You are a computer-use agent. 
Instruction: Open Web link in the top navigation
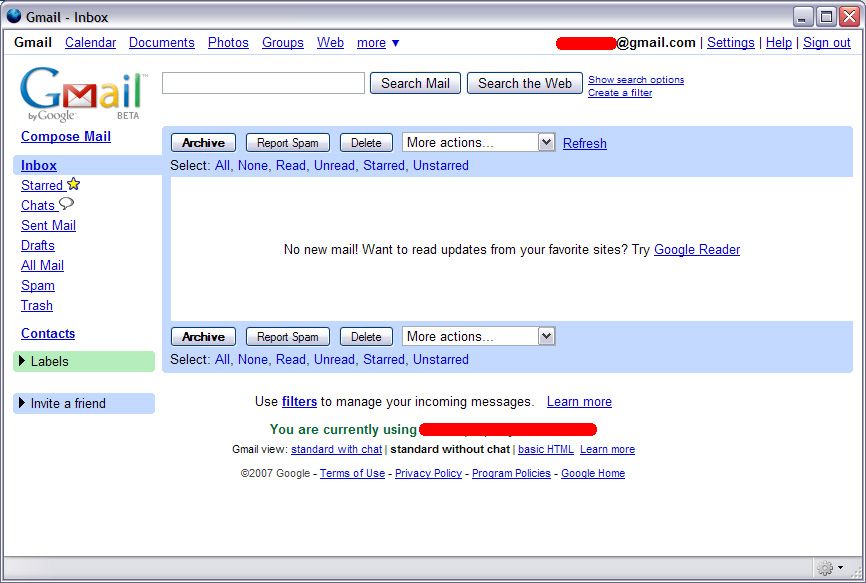coord(330,43)
